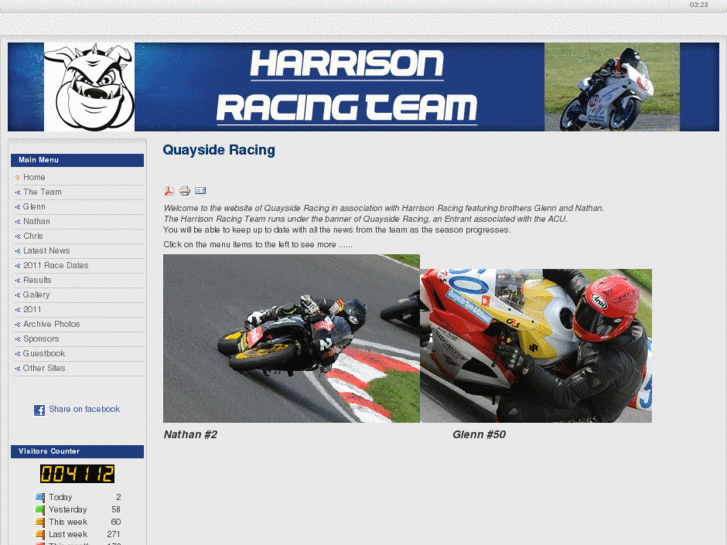Viewport: 727px width, 545px height.
Task: Click the 'Click on the menu items' text line
Action: [x=258, y=244]
